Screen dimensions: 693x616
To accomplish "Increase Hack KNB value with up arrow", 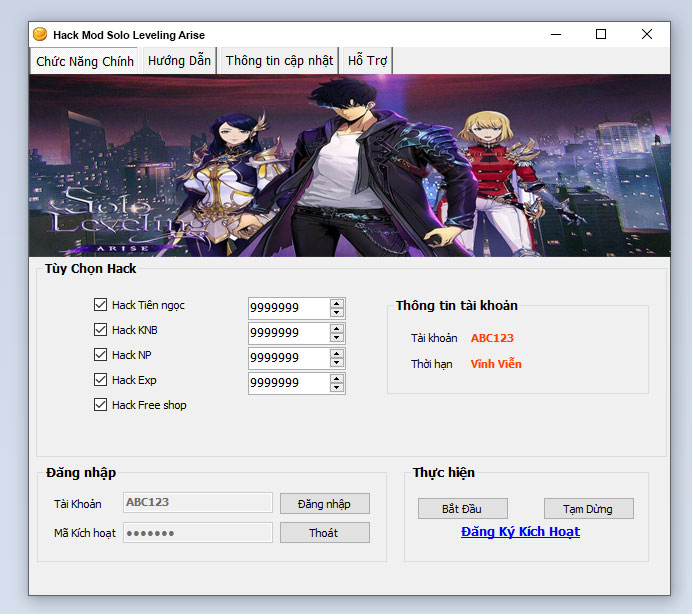I will pos(337,328).
